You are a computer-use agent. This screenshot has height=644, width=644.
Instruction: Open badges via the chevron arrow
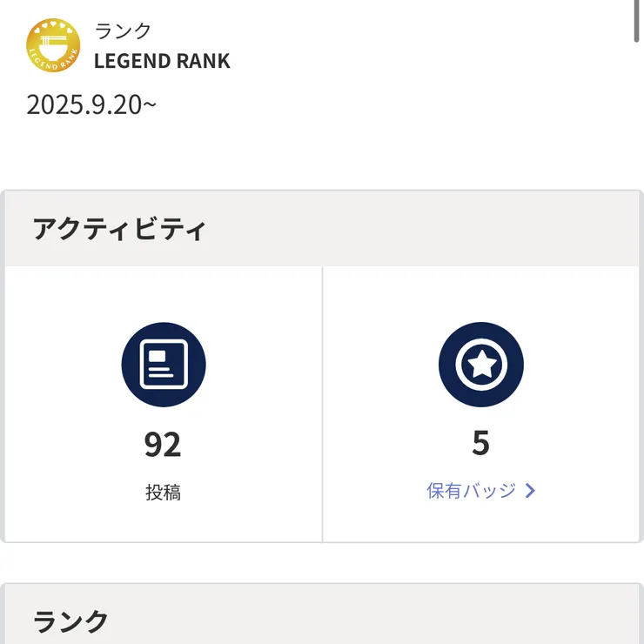(530, 491)
